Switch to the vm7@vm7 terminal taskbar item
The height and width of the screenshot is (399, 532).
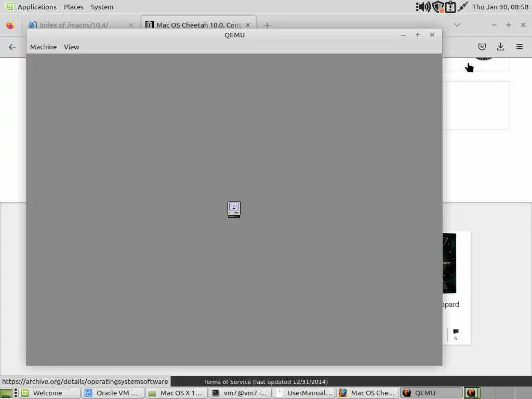coord(240,393)
